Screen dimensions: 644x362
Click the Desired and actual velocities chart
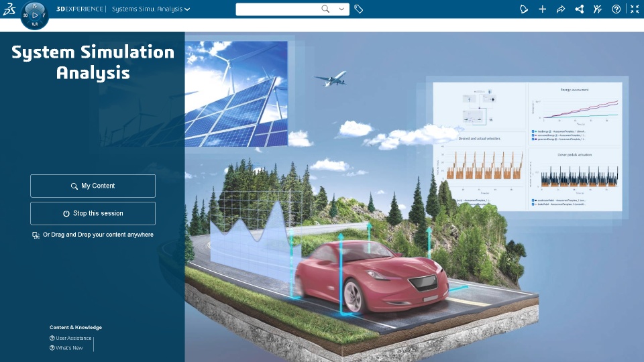coord(479,170)
